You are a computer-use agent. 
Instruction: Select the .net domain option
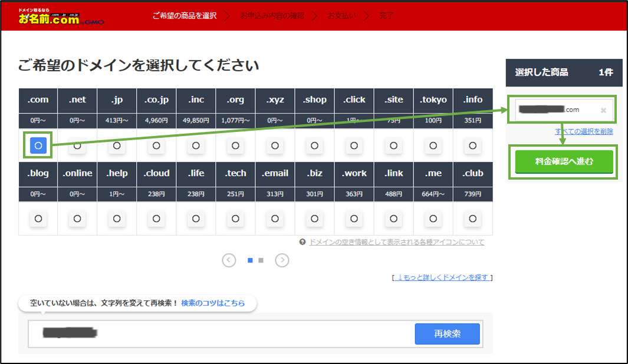(x=77, y=145)
